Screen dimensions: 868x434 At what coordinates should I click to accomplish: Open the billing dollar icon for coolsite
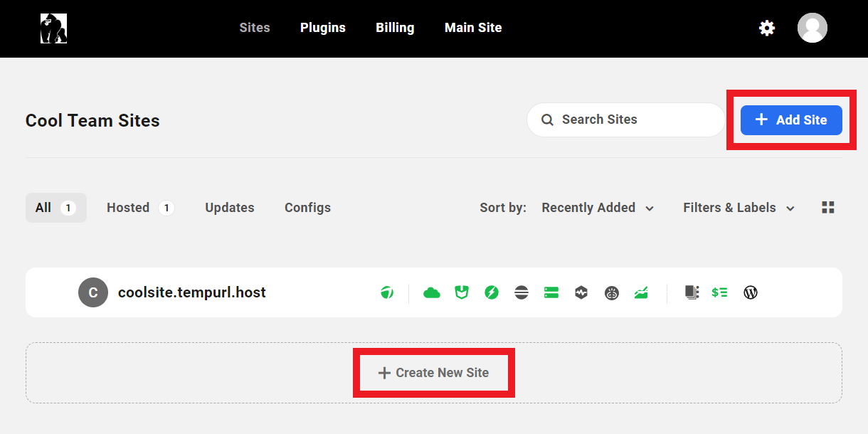[719, 292]
